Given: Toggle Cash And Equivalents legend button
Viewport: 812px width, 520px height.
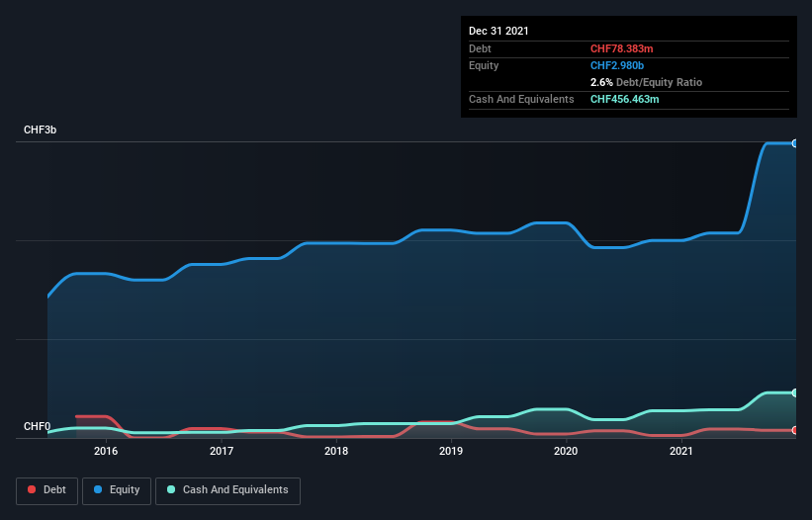Looking at the screenshot, I should (x=227, y=490).
